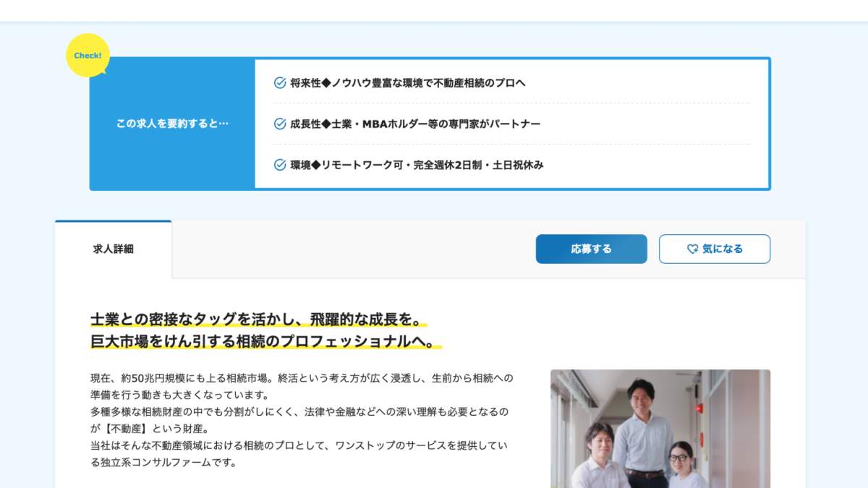Click headline 巨大市場をけん引する相続のプロフェッショナルへ。
868x488 pixels.
pos(266,341)
